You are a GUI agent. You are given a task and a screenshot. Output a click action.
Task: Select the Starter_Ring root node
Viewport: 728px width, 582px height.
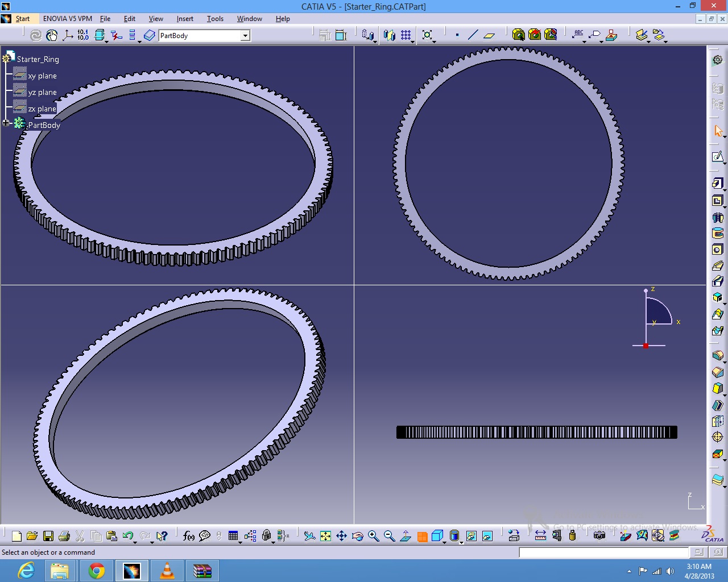coord(38,59)
